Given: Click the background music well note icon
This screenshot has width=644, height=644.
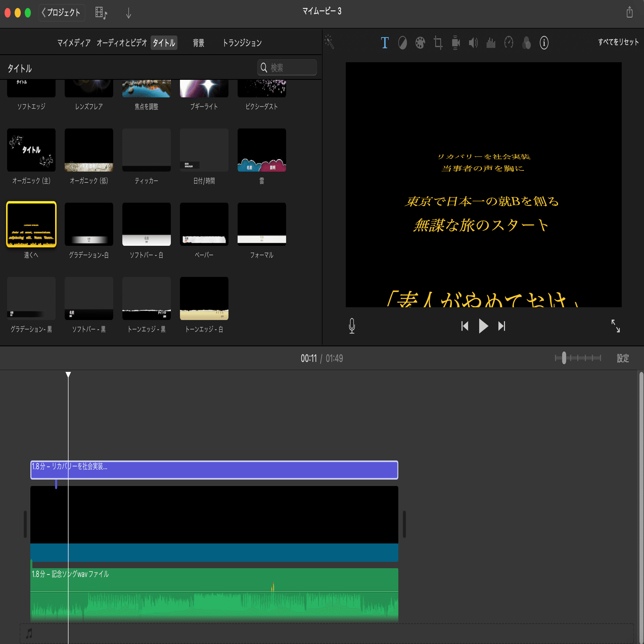Looking at the screenshot, I should point(29,633).
